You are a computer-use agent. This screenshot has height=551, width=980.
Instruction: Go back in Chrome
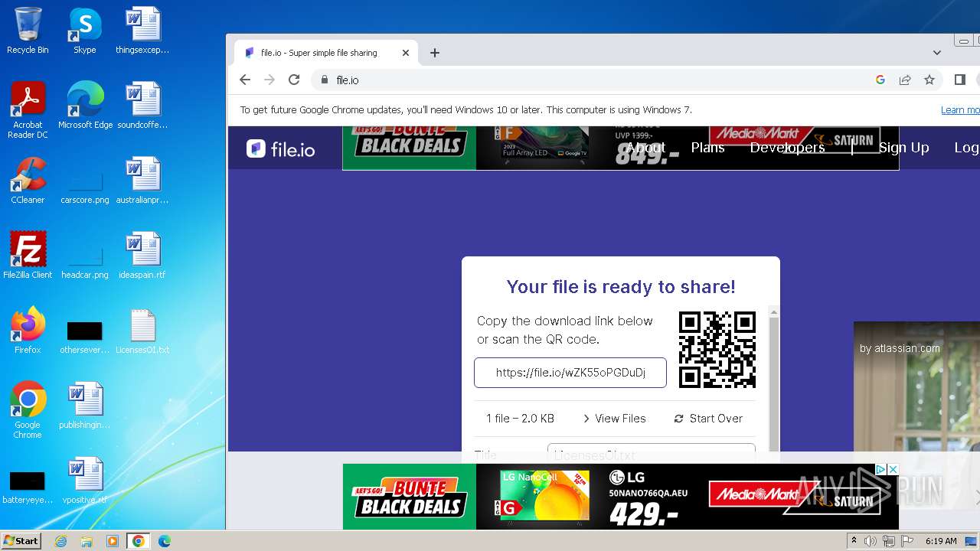245,80
